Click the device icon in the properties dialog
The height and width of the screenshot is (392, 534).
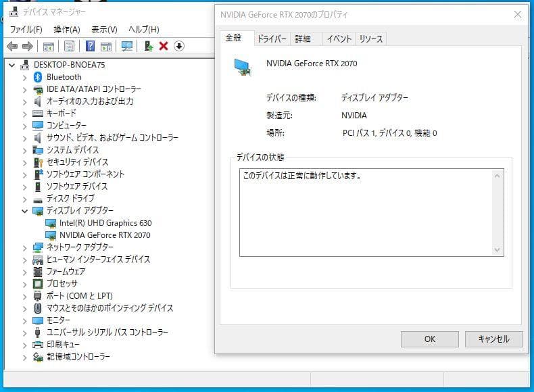point(243,67)
